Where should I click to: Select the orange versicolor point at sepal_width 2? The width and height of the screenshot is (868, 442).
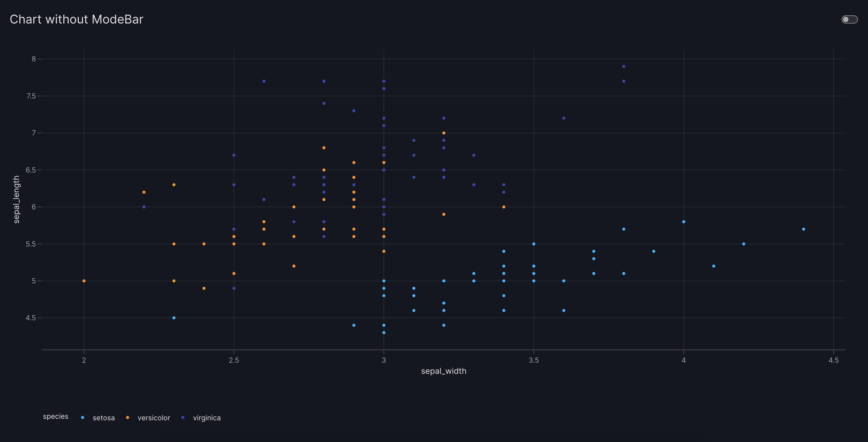click(84, 281)
